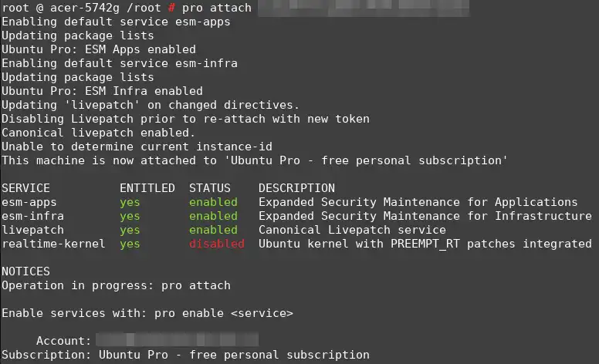Click the green 'enabled' status for livepatch
This screenshot has width=599, height=364.
(x=213, y=230)
